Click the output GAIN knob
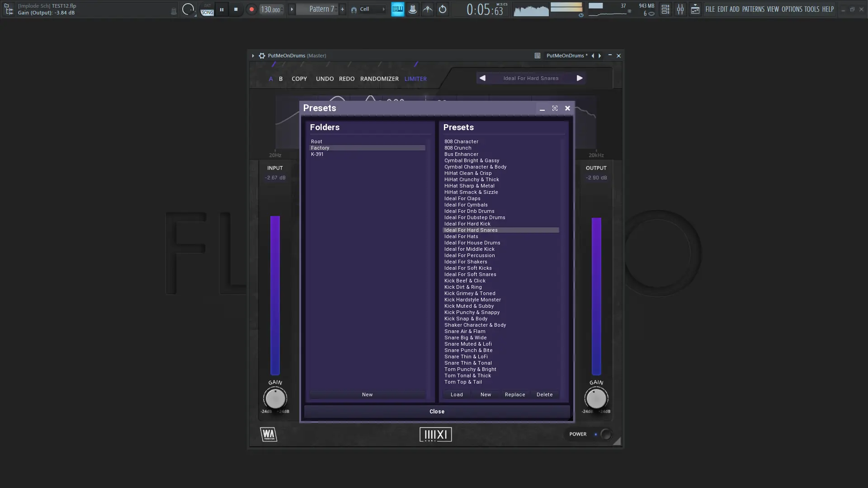868x488 pixels. 596,399
